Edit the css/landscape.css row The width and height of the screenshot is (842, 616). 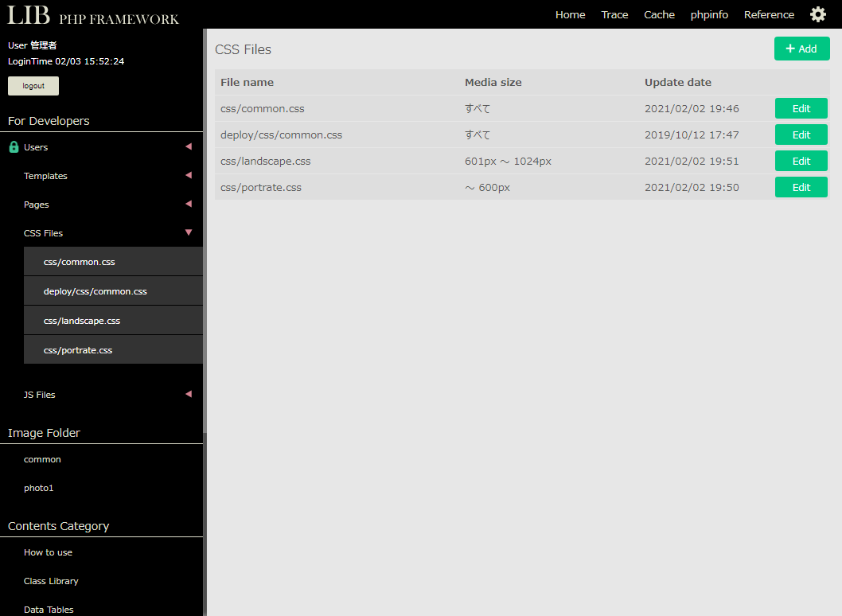801,161
